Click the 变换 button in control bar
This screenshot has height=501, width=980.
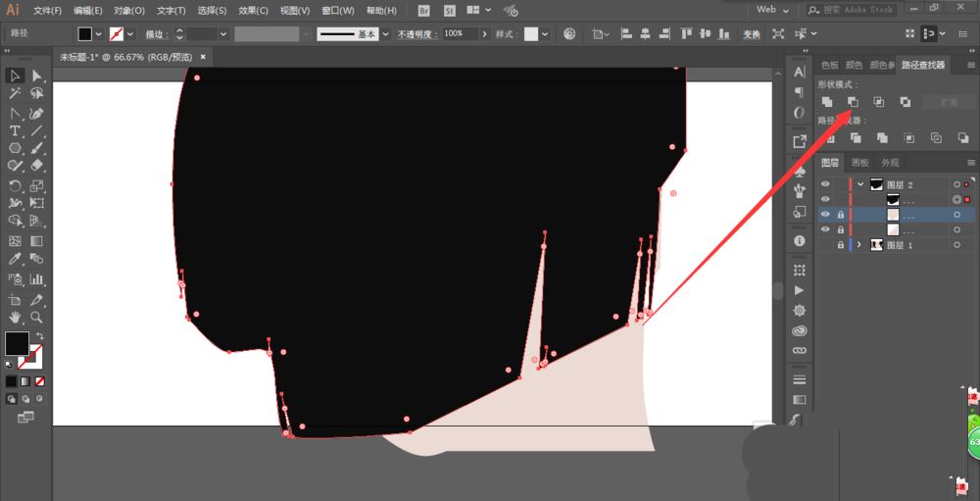point(751,33)
